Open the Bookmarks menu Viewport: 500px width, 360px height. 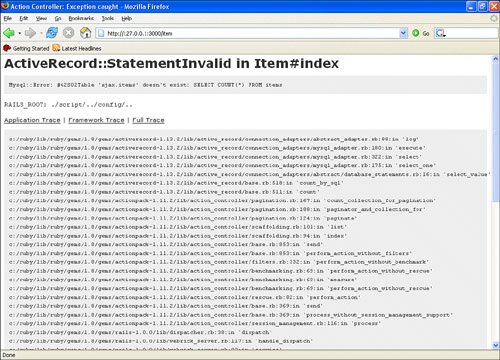(x=81, y=18)
